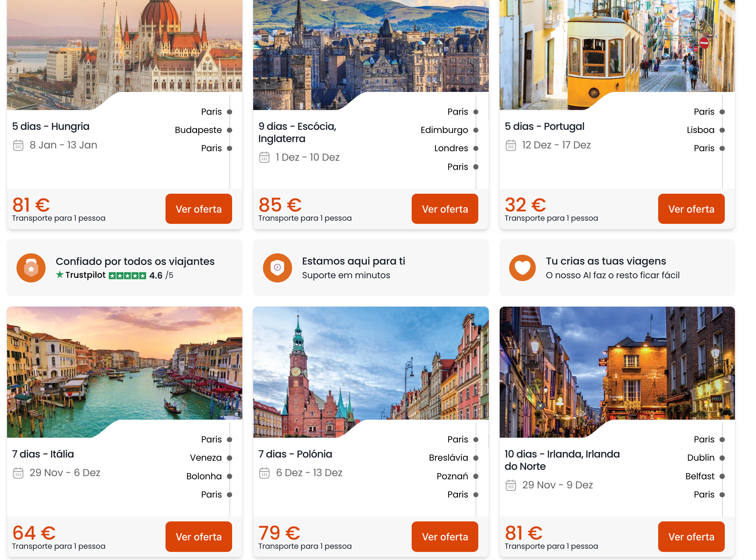This screenshot has height=560, width=756.
Task: Click the Breslávia stop label
Action: (x=448, y=458)
